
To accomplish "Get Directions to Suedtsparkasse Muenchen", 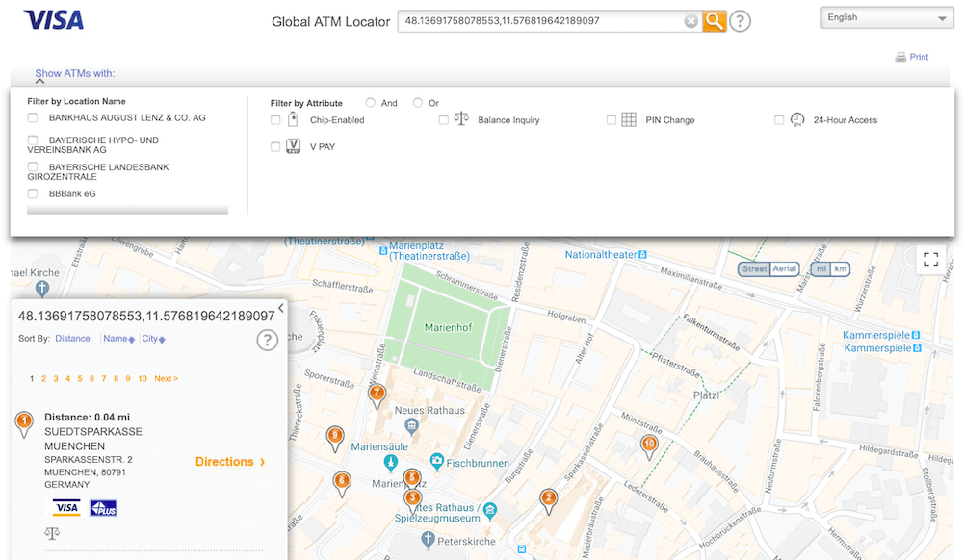I will (x=230, y=462).
